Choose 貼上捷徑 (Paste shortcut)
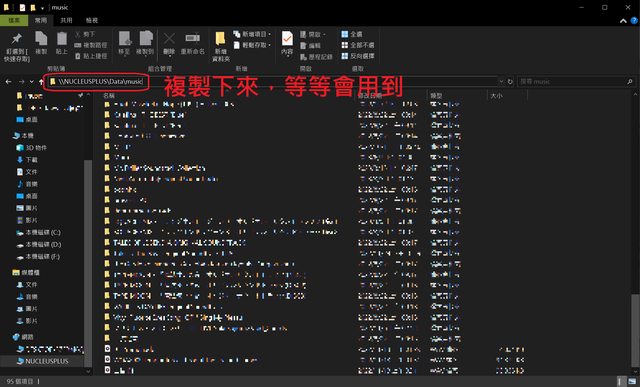The width and height of the screenshot is (640, 387). click(x=91, y=56)
